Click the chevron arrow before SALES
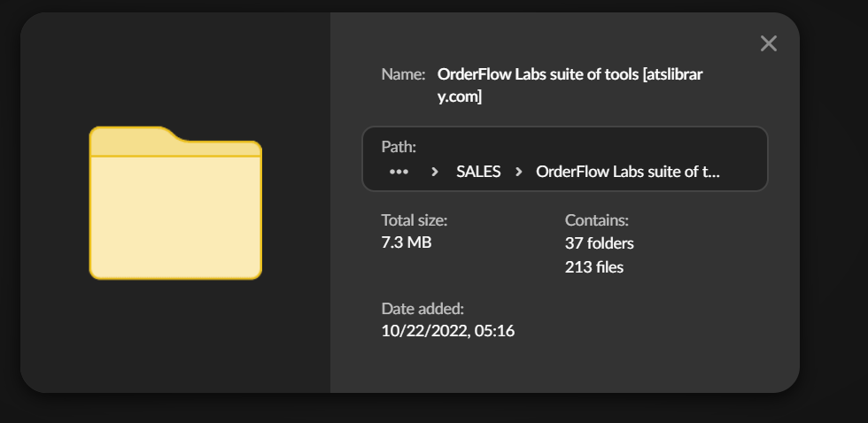 pos(434,172)
